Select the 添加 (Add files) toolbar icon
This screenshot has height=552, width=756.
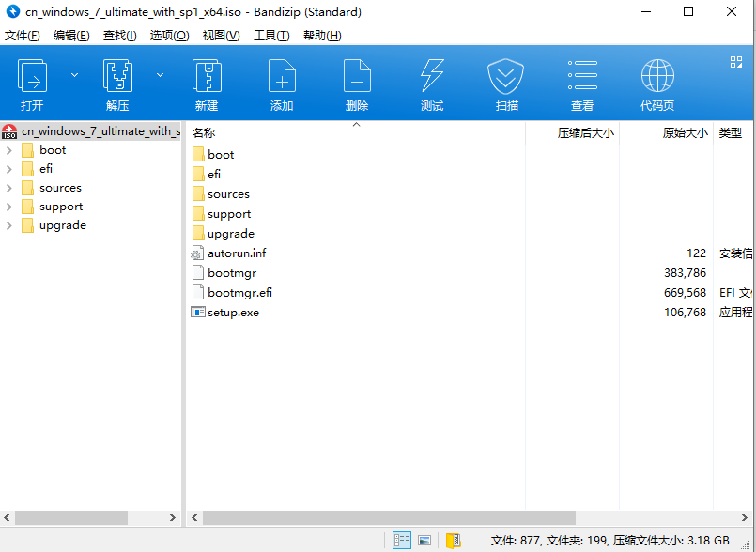282,76
